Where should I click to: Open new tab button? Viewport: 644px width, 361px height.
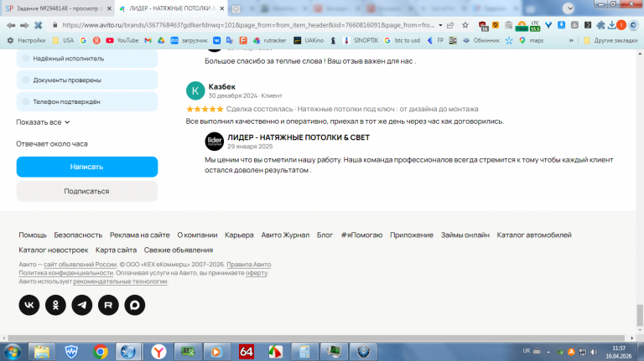[236, 8]
